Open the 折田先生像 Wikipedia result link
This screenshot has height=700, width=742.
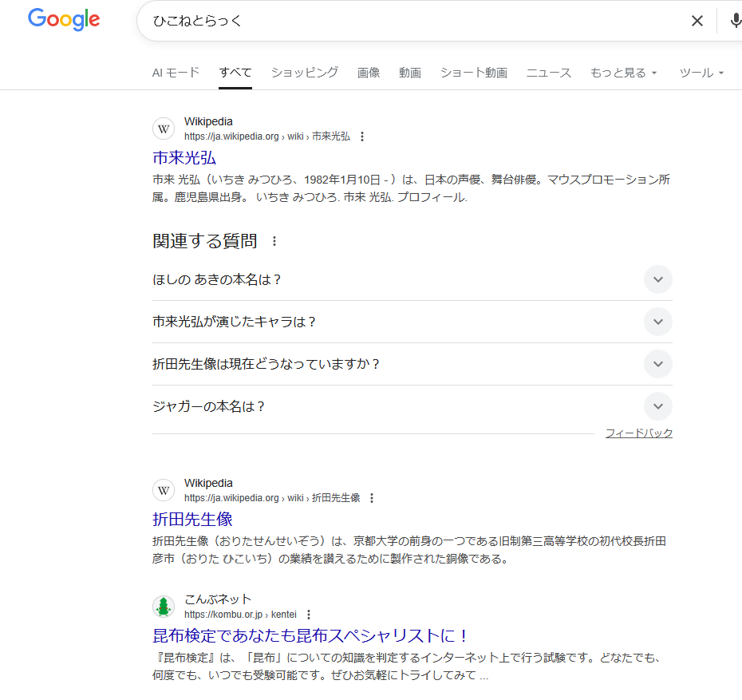(192, 519)
